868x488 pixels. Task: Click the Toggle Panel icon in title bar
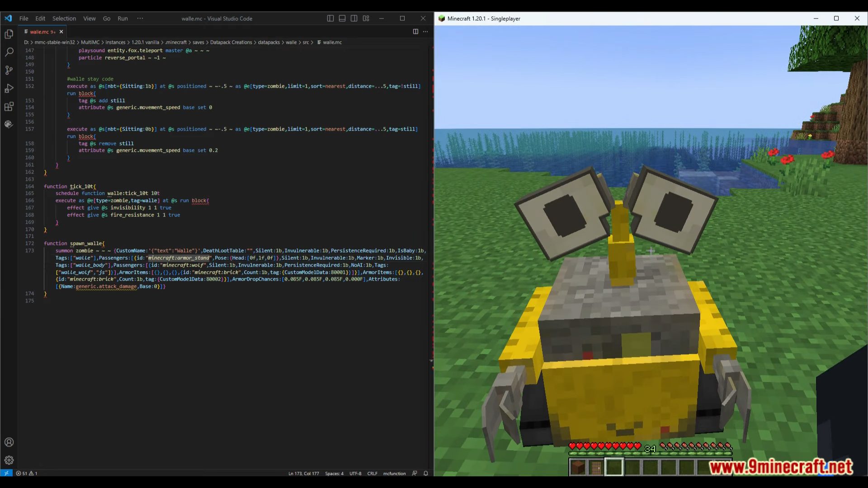point(342,18)
